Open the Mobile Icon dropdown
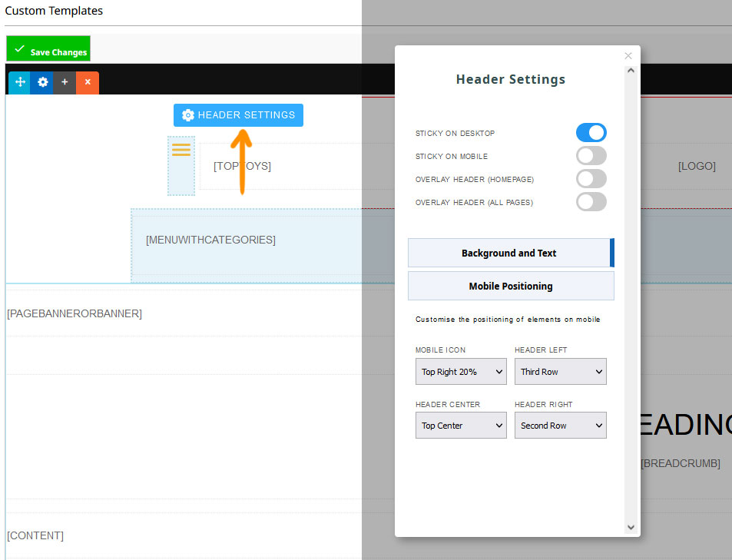 pos(461,372)
